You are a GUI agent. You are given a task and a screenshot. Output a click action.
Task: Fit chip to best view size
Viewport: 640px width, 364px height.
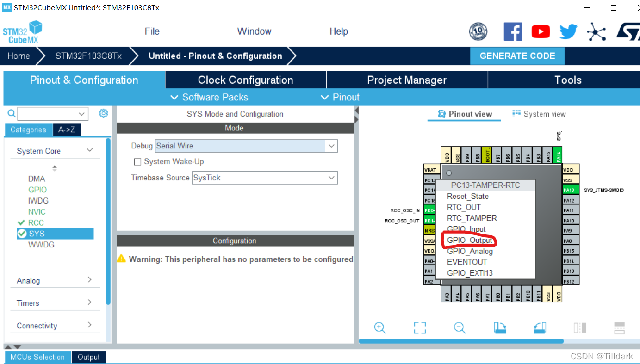click(x=420, y=328)
